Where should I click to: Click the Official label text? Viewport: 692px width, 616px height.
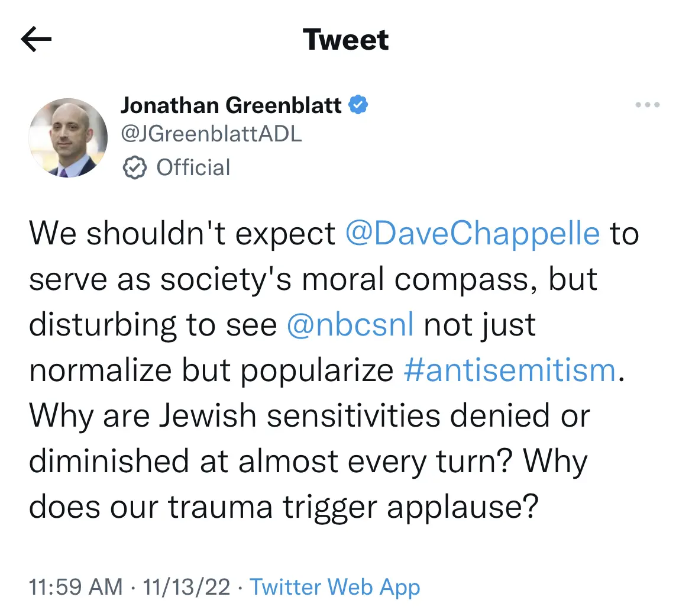193,167
